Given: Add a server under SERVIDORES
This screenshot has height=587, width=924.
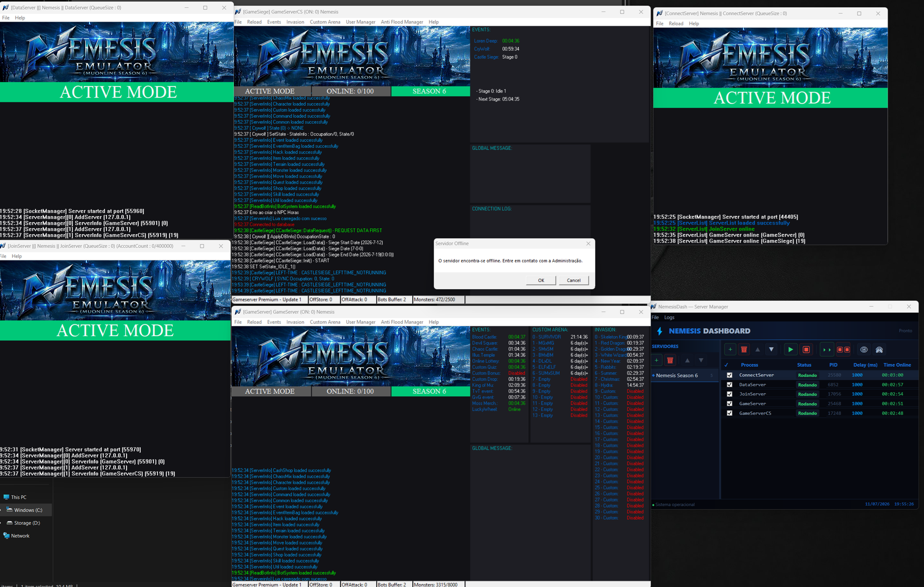Looking at the screenshot, I should coord(657,360).
